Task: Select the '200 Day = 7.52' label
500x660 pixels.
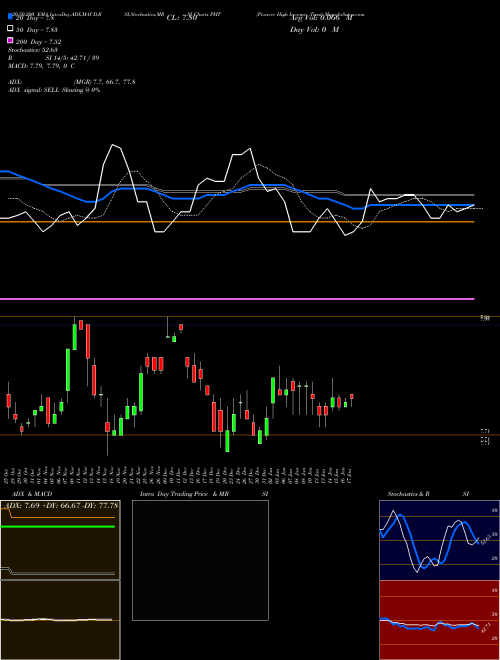Action: [x=39, y=42]
